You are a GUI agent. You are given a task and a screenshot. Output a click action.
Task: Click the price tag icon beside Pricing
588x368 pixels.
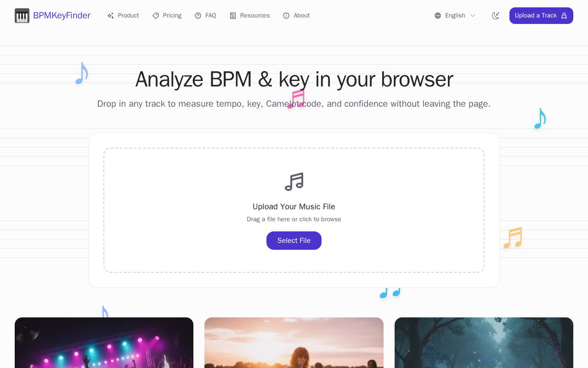(156, 16)
